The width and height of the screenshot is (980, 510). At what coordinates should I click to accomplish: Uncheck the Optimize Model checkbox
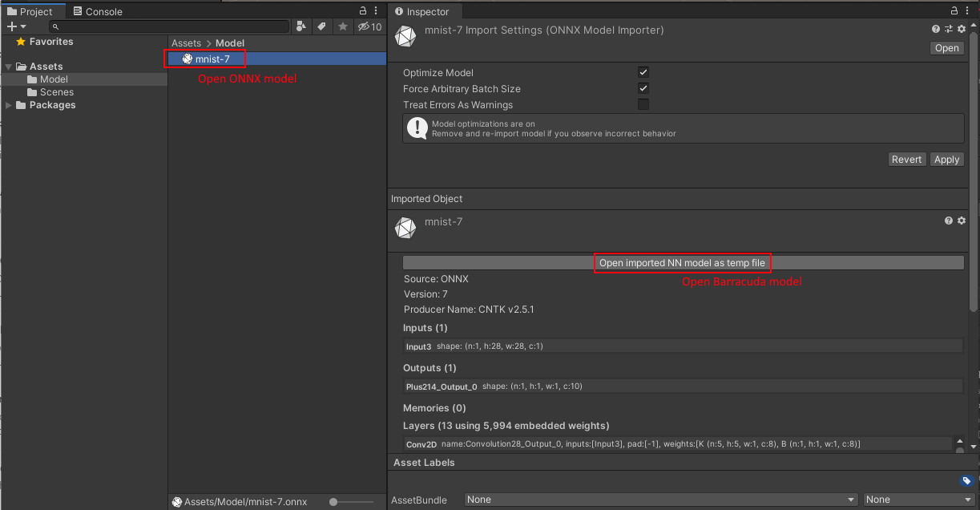coord(643,73)
